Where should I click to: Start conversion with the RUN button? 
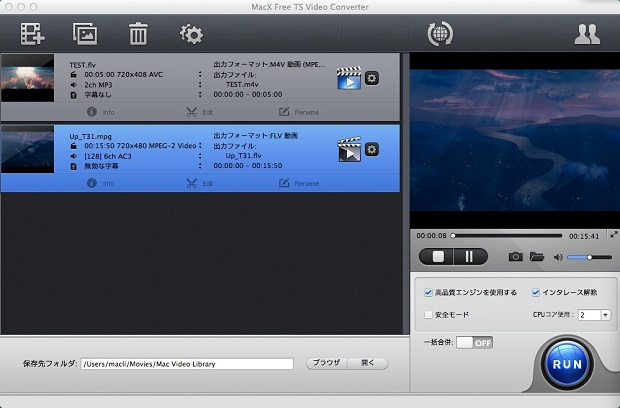567,364
